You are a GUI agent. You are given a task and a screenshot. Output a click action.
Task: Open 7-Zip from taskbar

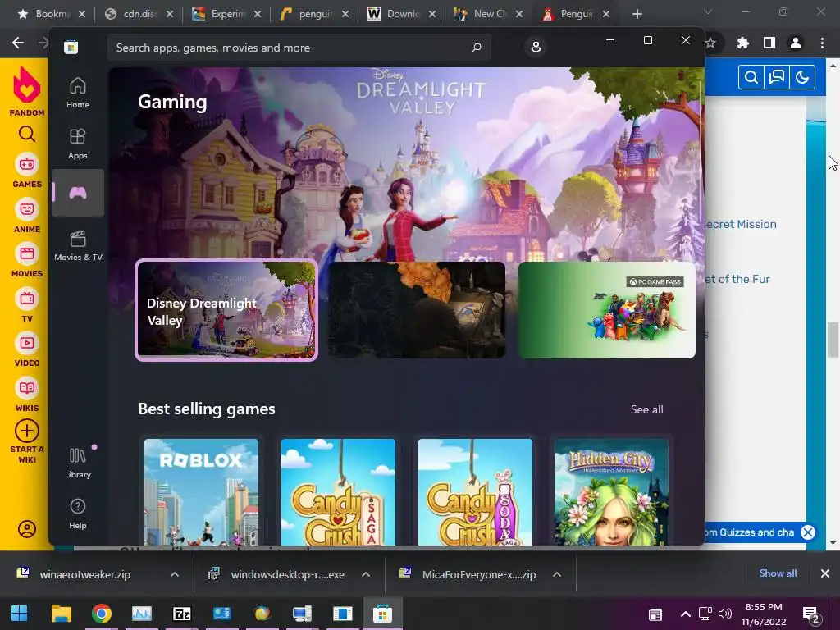(181, 614)
